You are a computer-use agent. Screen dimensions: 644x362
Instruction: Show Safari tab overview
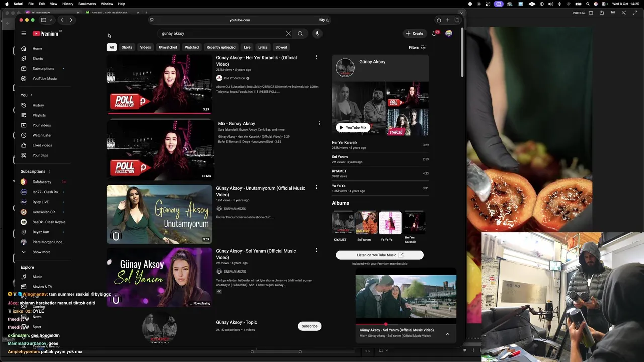pos(457,20)
